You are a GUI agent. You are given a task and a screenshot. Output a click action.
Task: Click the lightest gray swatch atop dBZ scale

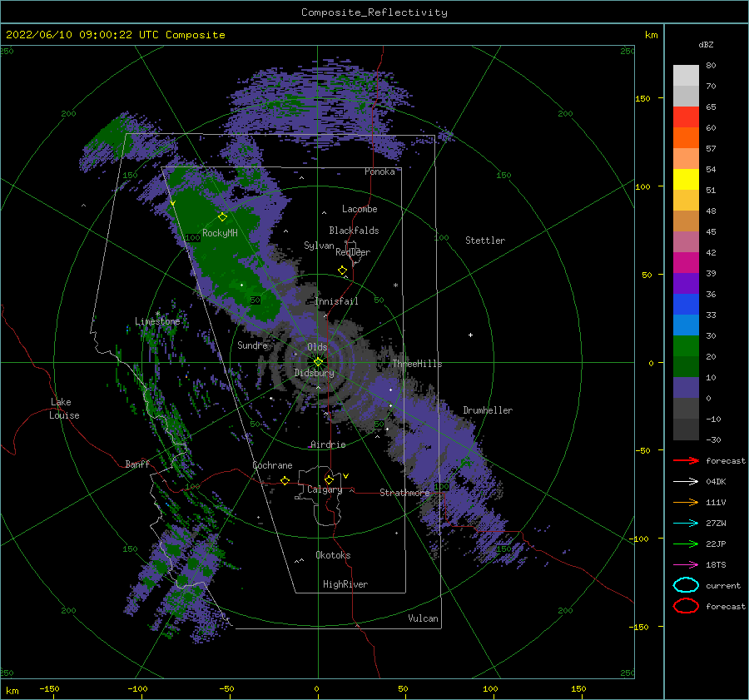pos(686,76)
